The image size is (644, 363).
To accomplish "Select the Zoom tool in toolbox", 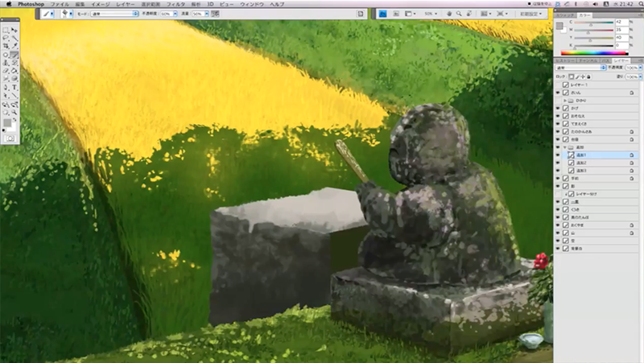I will 14,112.
